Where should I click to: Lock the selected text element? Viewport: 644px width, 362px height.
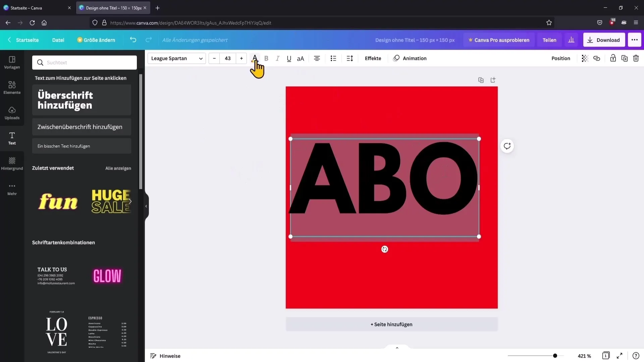click(x=613, y=58)
